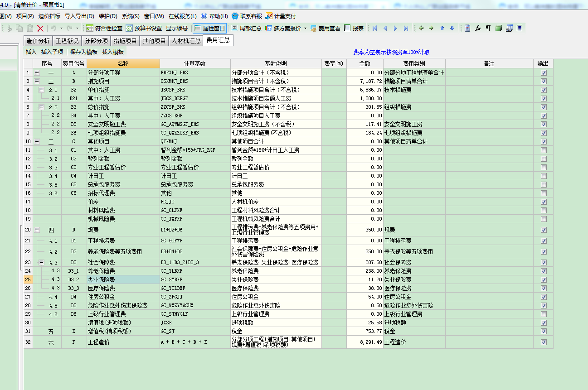
Task: Go to next record blue arrow
Action: click(395, 28)
